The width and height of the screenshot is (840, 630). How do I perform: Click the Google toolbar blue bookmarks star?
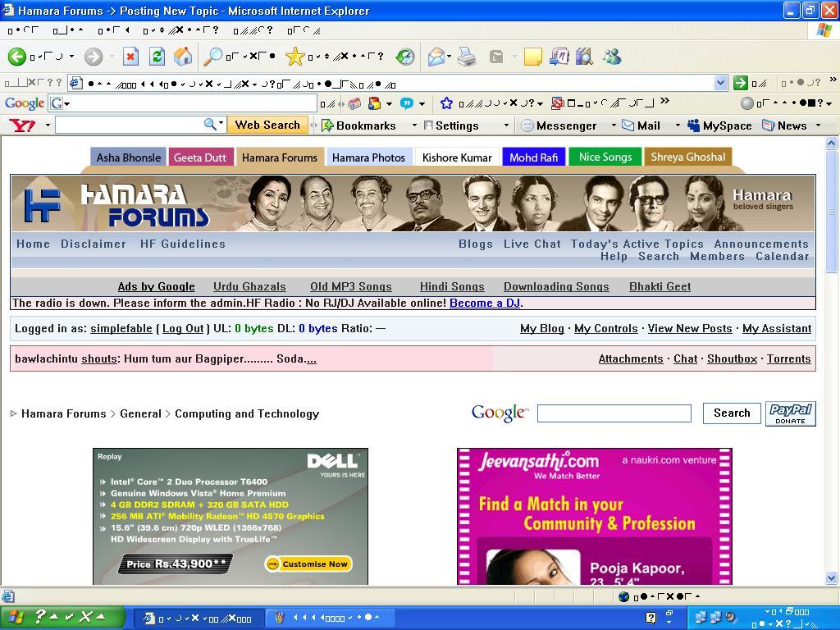coord(446,103)
